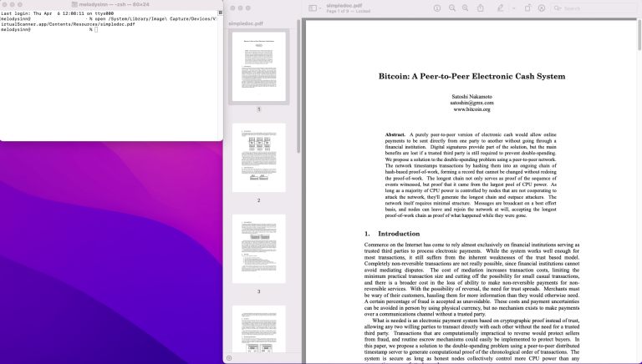The height and width of the screenshot is (364, 642).
Task: Click the page number 3 label
Action: point(259,291)
